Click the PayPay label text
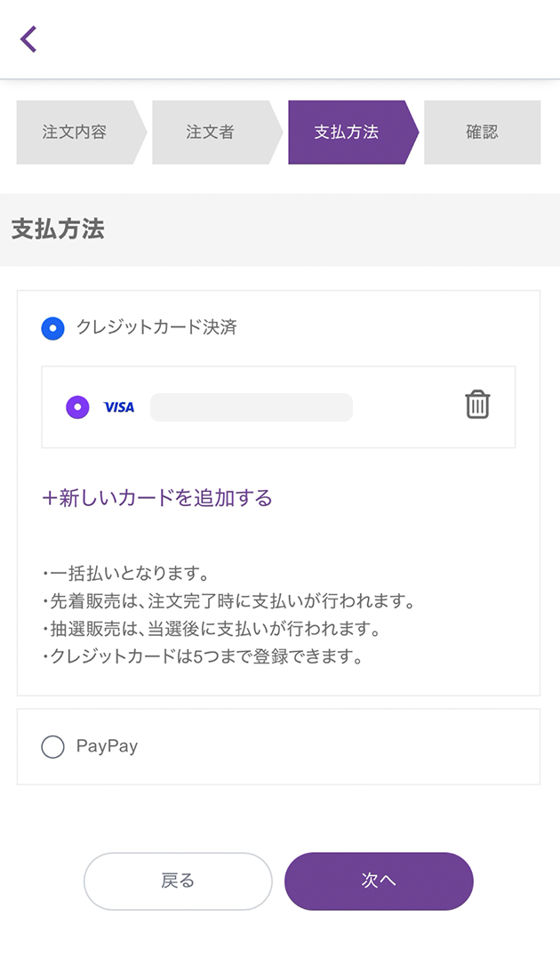This screenshot has width=560, height=957. [x=108, y=746]
